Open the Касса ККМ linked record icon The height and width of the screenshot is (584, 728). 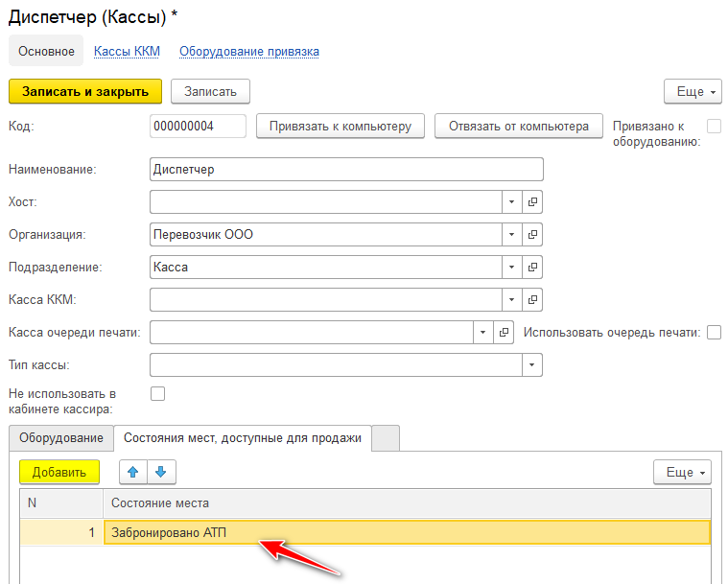tap(533, 300)
